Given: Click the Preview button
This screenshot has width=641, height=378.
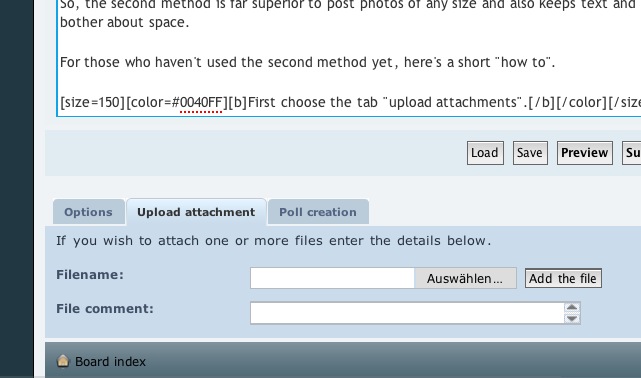Looking at the screenshot, I should point(585,153).
